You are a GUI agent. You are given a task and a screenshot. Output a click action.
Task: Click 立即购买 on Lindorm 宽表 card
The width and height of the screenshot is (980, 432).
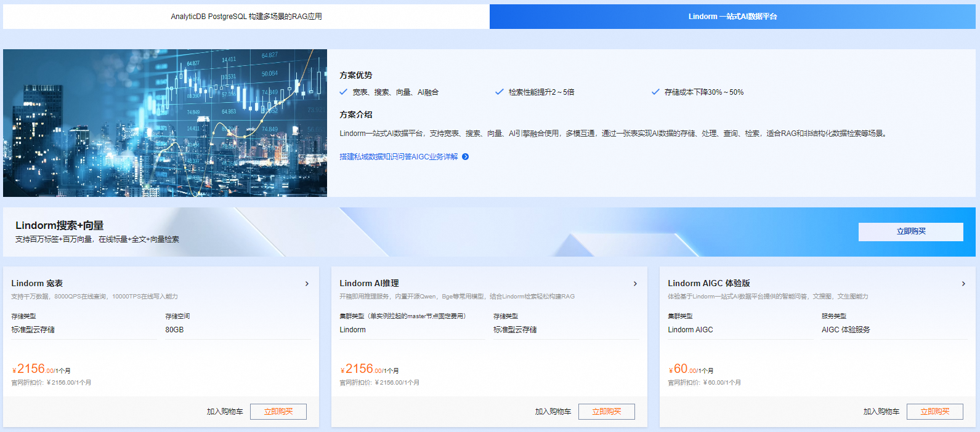point(278,412)
